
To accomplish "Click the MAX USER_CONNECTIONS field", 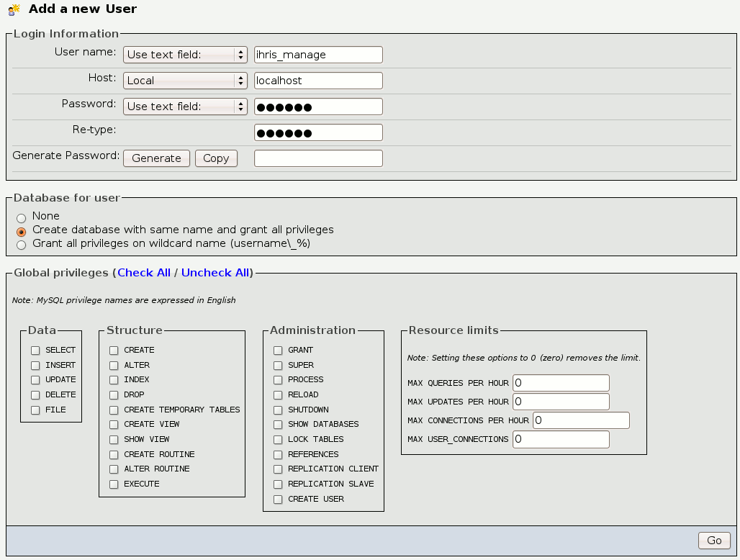I will coord(561,439).
